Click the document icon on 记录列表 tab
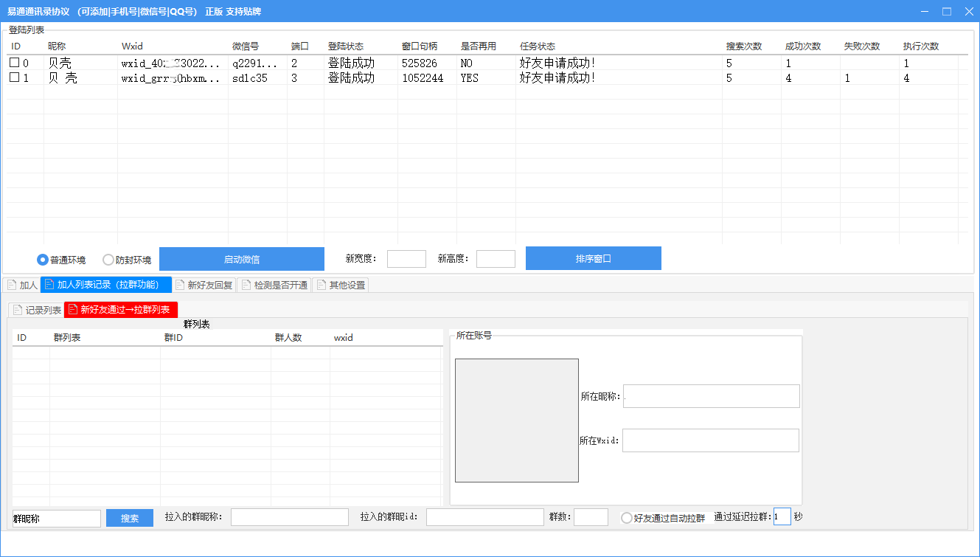The width and height of the screenshot is (980, 557). [18, 310]
